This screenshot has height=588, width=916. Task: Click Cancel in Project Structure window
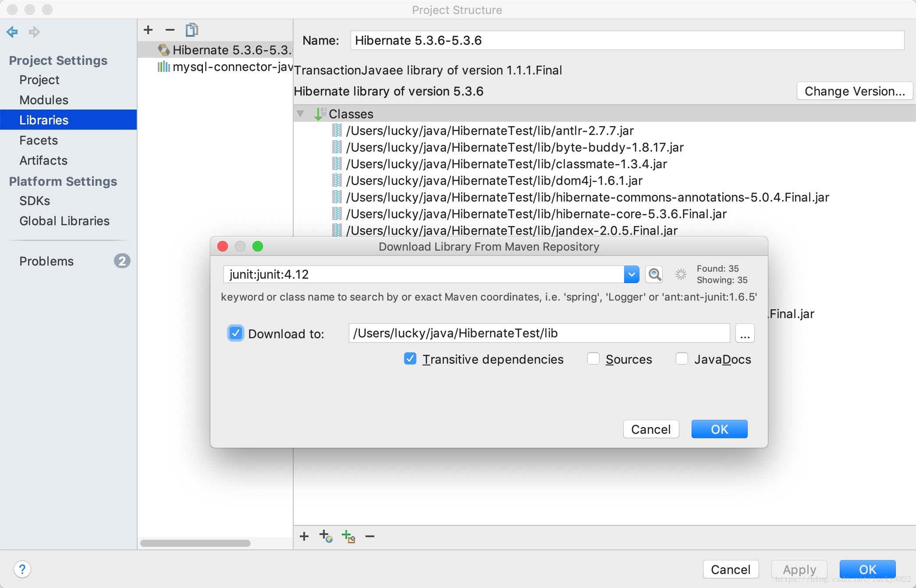click(731, 569)
